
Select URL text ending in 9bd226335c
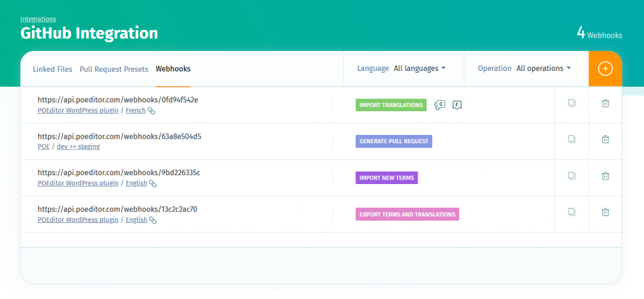point(119,173)
